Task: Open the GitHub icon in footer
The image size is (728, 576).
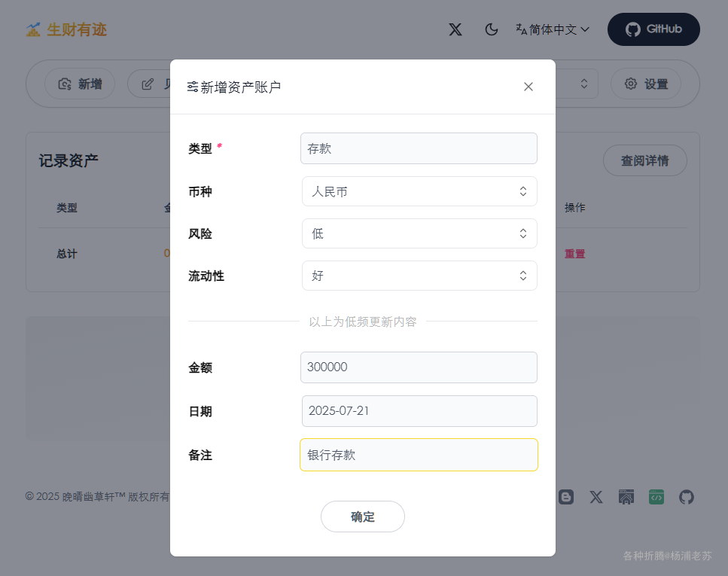Action: point(687,497)
